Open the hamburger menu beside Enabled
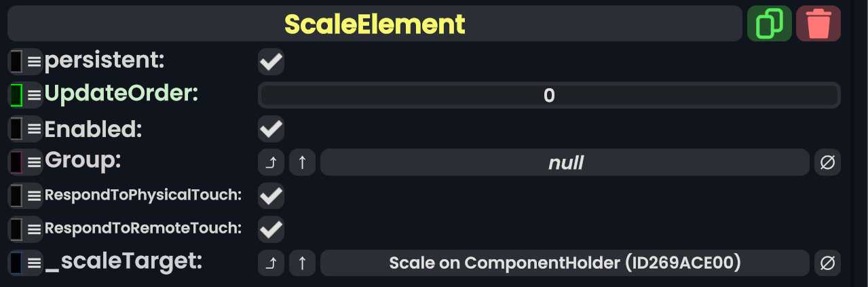The height and width of the screenshot is (287, 868). click(x=34, y=128)
